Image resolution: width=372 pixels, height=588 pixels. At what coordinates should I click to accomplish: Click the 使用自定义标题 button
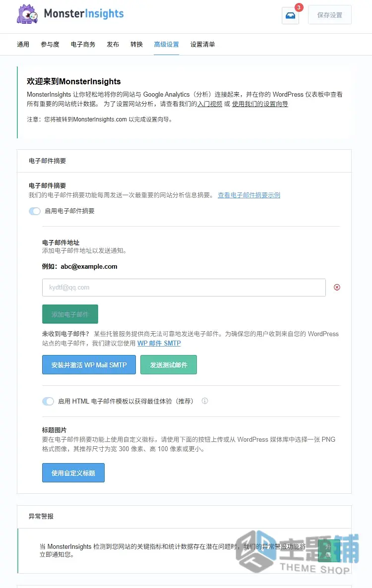(73, 473)
